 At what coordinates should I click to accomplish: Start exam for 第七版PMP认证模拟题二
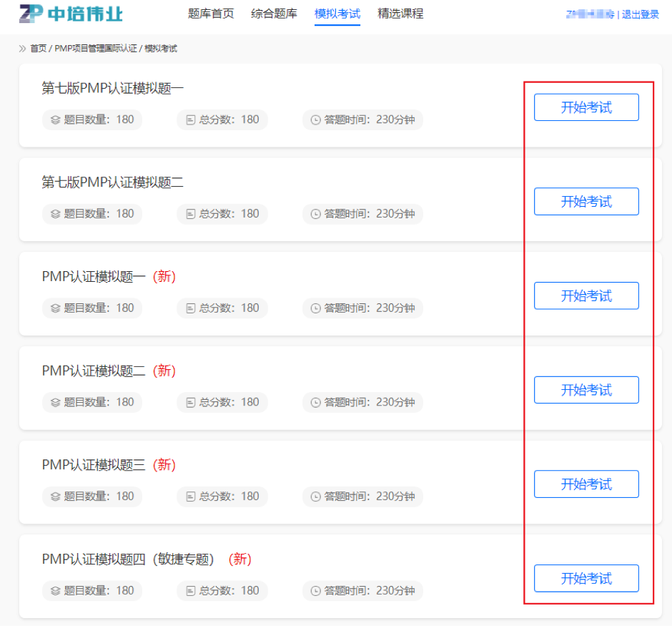(x=586, y=202)
